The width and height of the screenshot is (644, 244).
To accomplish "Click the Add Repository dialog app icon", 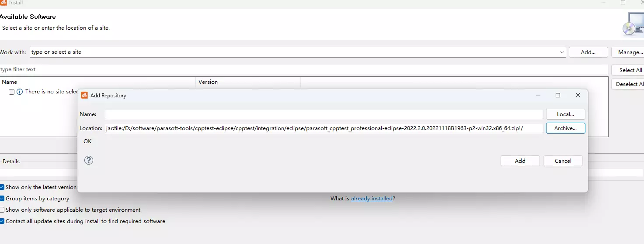I will coord(84,96).
